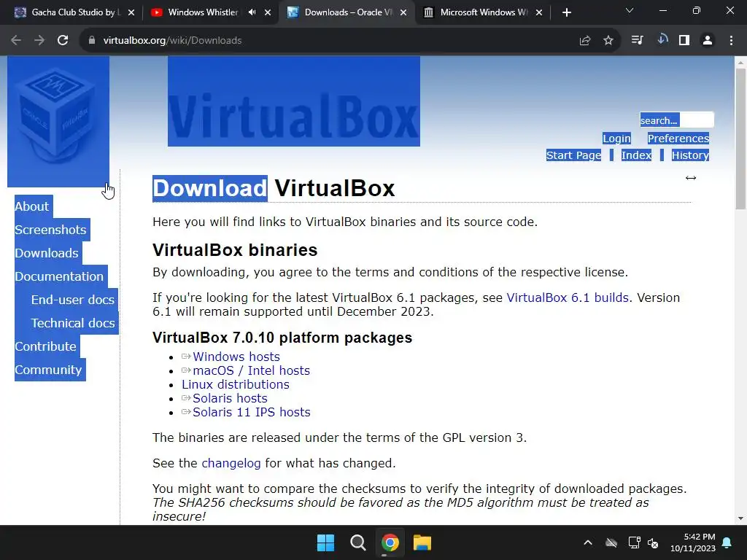Select the Downloads – Oracle VirtualBox tab
The image size is (747, 560).
[x=348, y=12]
